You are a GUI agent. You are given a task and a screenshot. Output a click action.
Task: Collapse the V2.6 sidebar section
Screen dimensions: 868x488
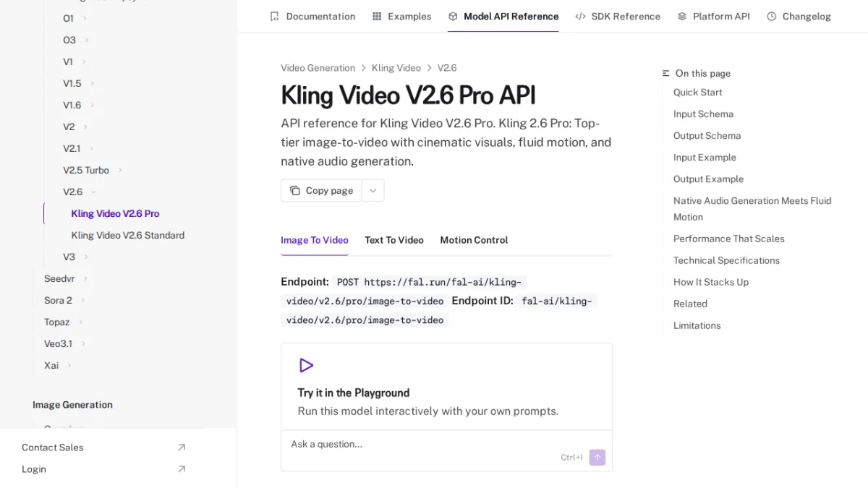click(93, 192)
